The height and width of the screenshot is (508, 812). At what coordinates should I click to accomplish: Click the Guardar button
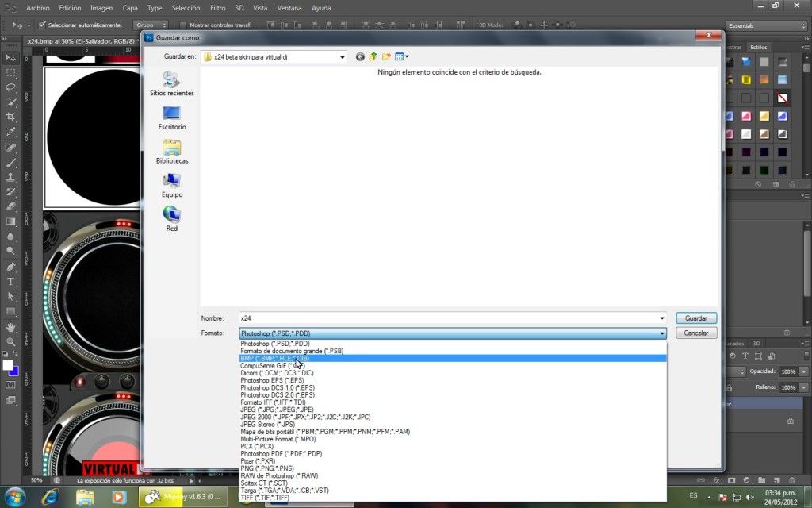click(696, 318)
